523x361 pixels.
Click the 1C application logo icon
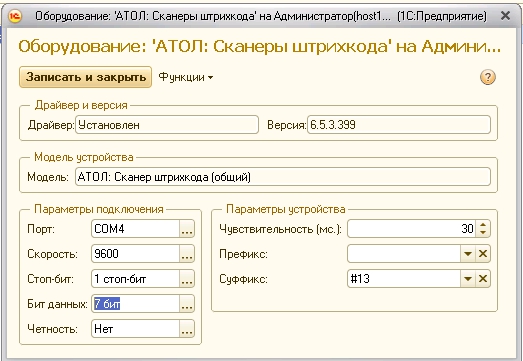[x=15, y=16]
